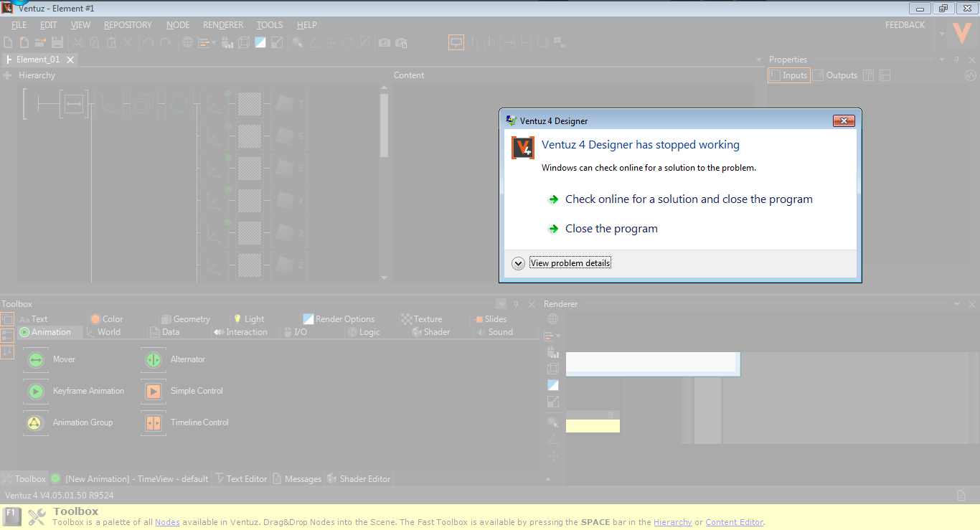Click Close the program option
980x530 pixels.
point(611,229)
